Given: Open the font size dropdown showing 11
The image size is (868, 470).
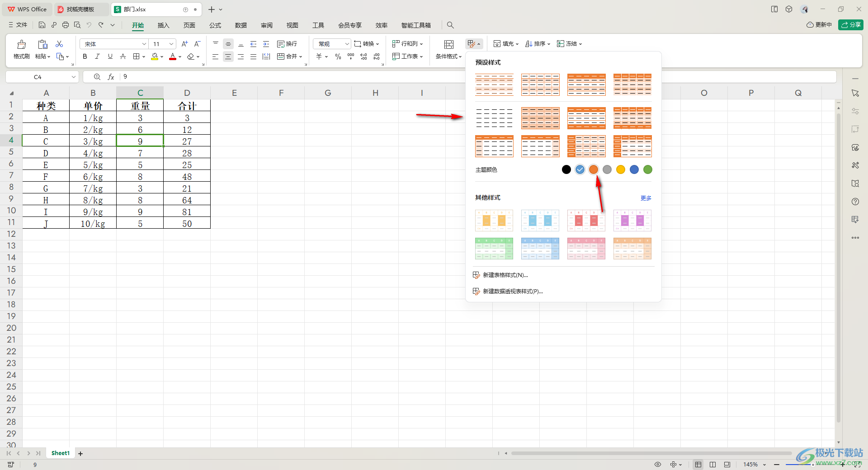Looking at the screenshot, I should tap(171, 44).
